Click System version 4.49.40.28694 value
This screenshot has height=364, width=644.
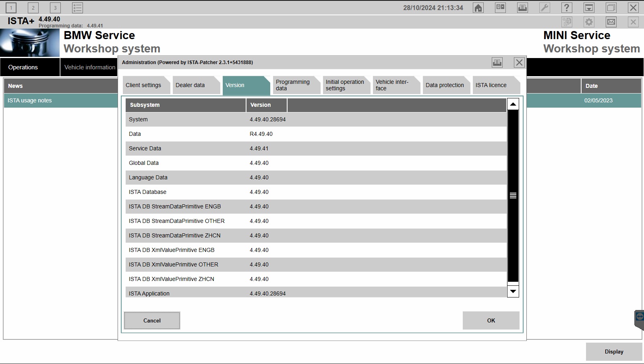267,119
